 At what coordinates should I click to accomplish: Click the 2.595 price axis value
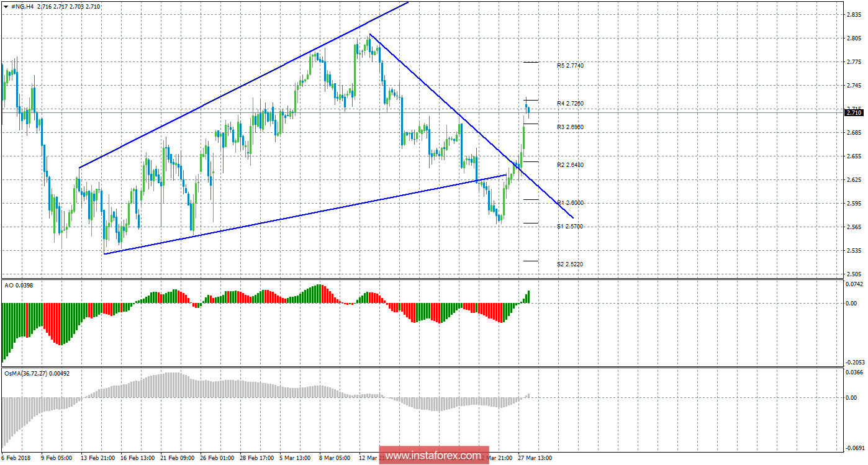pyautogui.click(x=854, y=203)
